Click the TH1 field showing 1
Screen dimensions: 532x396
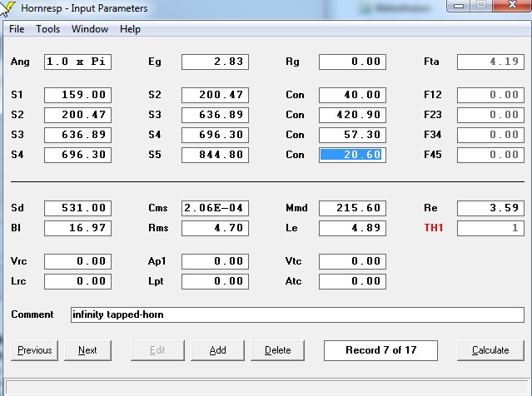tap(490, 228)
